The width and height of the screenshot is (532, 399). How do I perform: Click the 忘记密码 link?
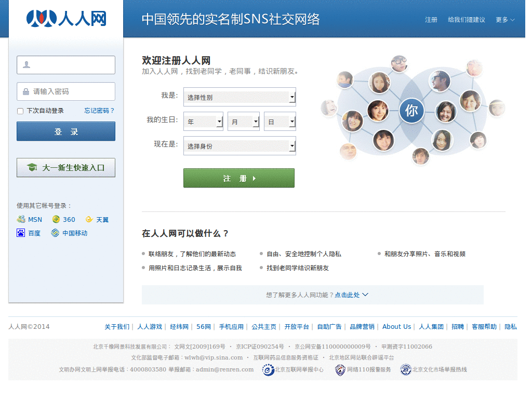pyautogui.click(x=99, y=111)
